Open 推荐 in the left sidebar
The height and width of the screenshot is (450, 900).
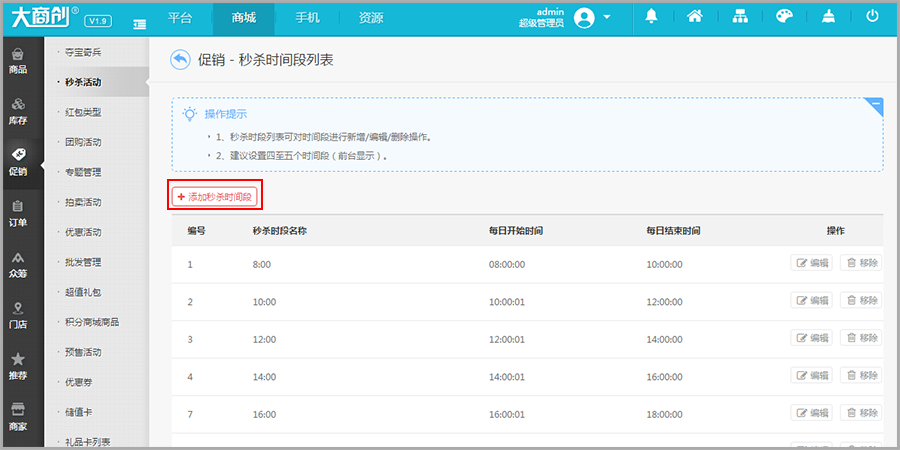click(x=18, y=367)
